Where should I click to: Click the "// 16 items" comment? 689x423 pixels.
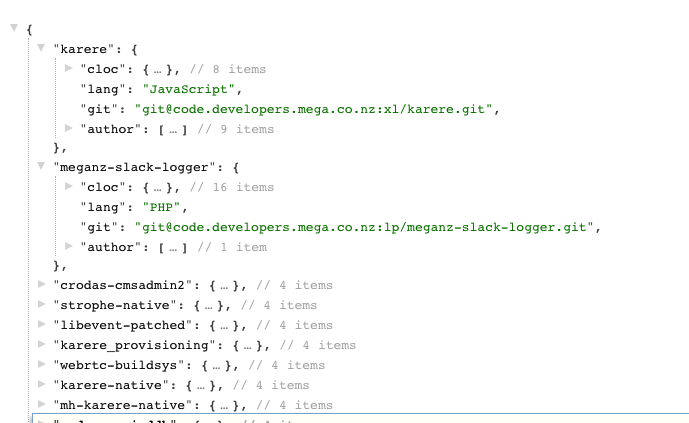click(x=232, y=188)
